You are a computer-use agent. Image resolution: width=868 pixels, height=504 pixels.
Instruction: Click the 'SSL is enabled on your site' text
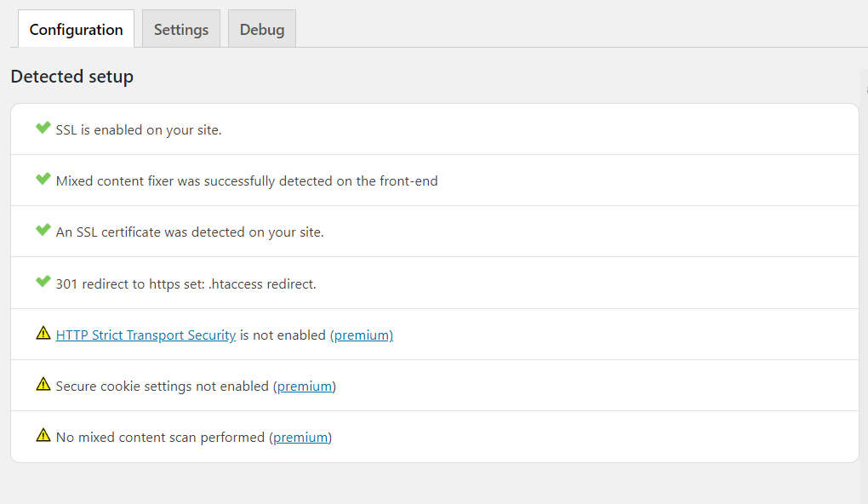pos(139,130)
